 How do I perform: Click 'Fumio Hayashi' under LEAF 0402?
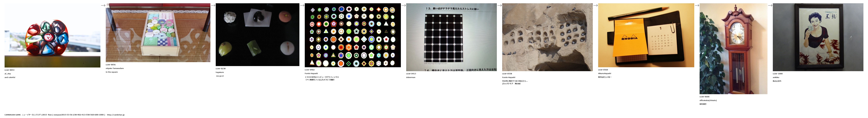click(311, 74)
